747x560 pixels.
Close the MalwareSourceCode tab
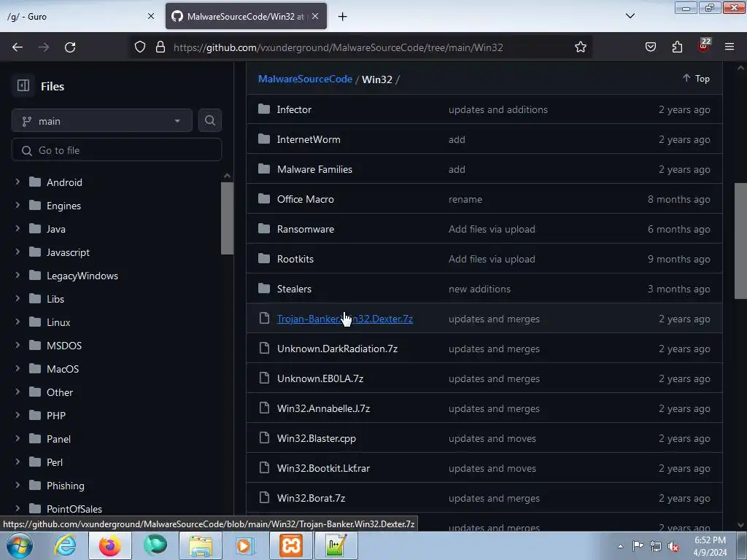[x=315, y=16]
